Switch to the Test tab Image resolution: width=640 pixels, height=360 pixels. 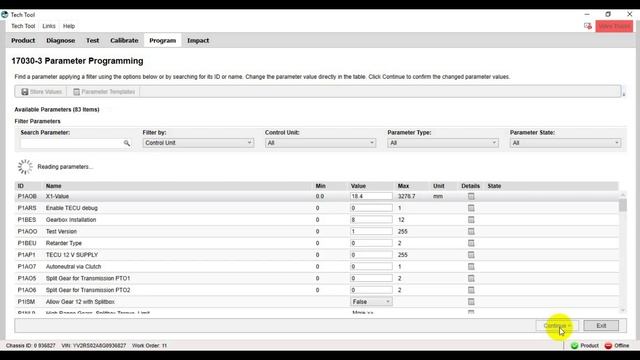pyautogui.click(x=92, y=40)
